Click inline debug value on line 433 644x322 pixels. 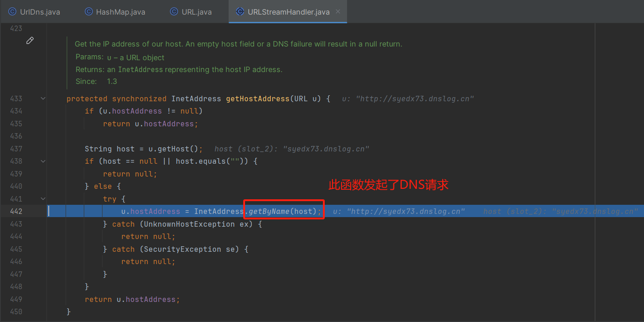408,99
